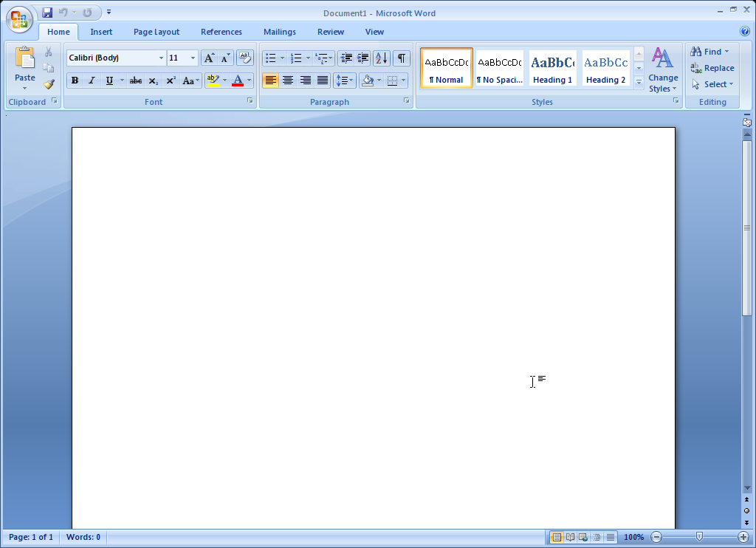Click the Shading paint bucket

(368, 81)
